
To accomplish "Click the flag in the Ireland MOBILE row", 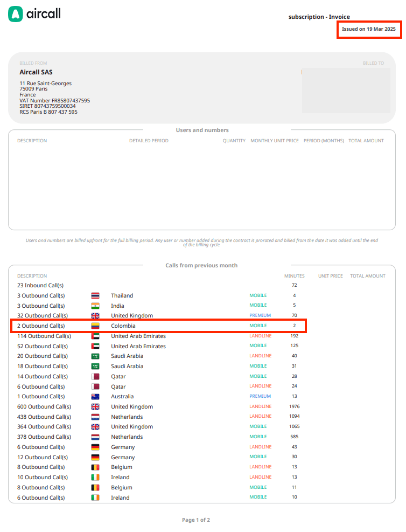I will point(95,498).
